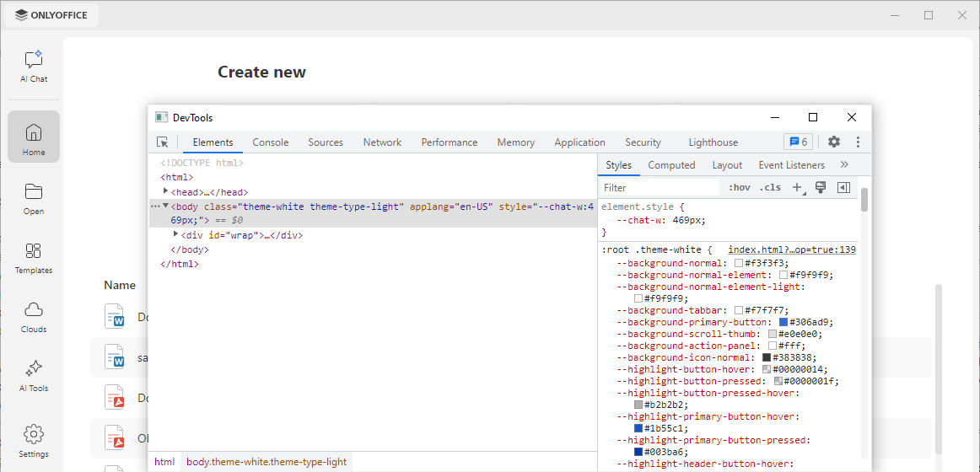Open the Application tab
The height and width of the screenshot is (472, 980).
(x=580, y=142)
